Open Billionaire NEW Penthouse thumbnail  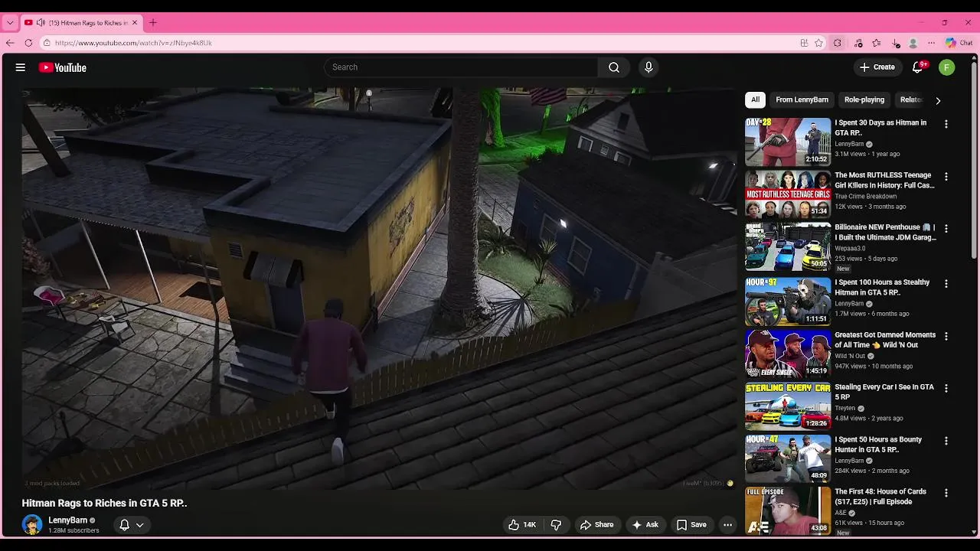point(788,246)
